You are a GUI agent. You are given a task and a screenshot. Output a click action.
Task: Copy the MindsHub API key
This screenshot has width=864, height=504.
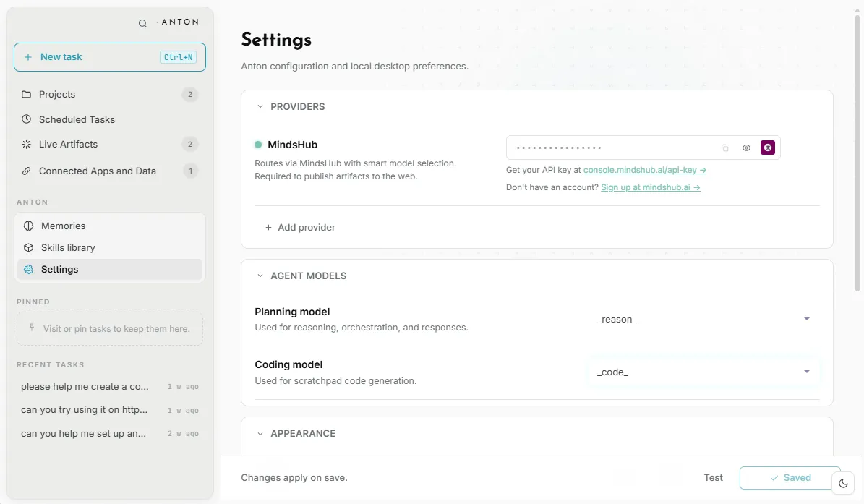[724, 148]
